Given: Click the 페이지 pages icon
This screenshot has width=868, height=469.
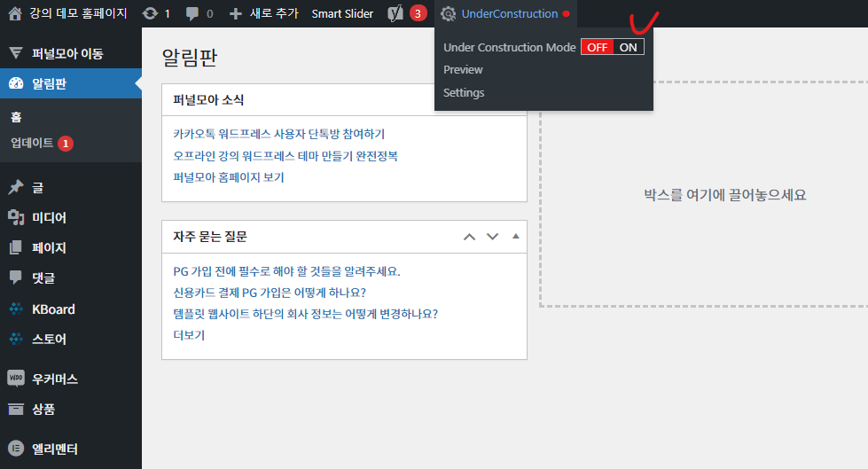Looking at the screenshot, I should coord(16,247).
